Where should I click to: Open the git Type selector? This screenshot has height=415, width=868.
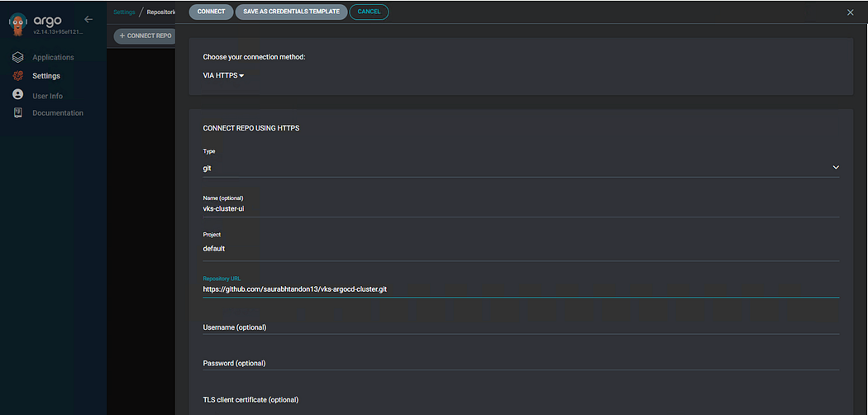[x=521, y=168]
